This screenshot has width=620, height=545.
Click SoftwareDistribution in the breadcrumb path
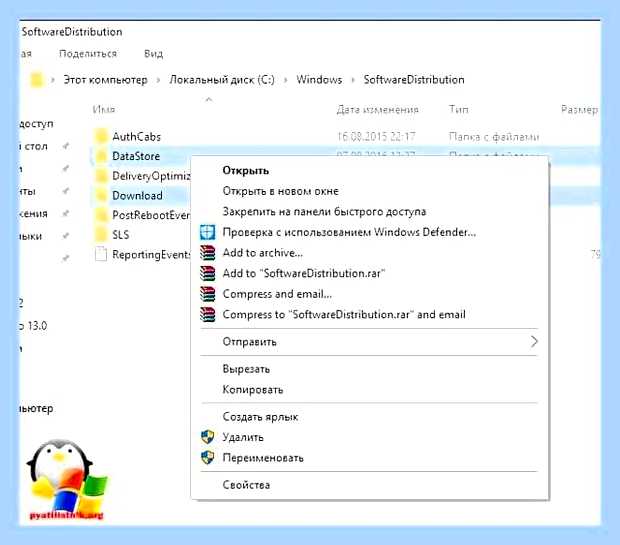point(414,79)
